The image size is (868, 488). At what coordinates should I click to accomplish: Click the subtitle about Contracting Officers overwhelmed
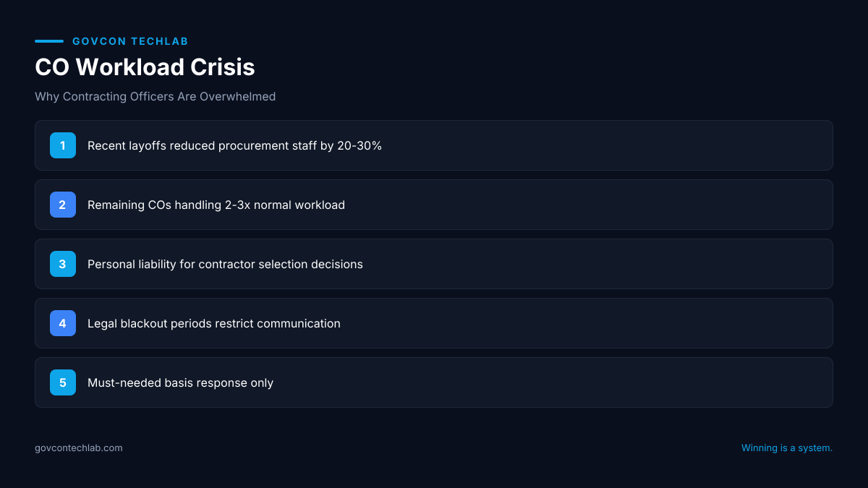pos(155,96)
